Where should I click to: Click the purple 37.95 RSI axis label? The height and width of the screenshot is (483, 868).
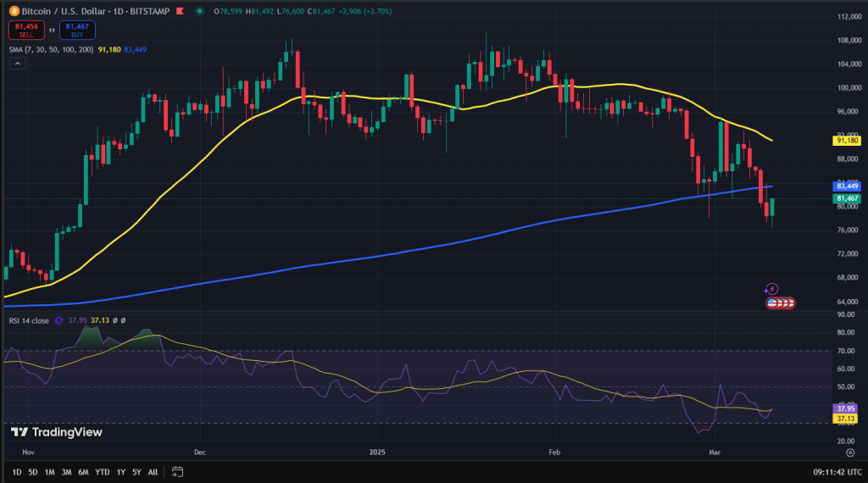tap(845, 408)
